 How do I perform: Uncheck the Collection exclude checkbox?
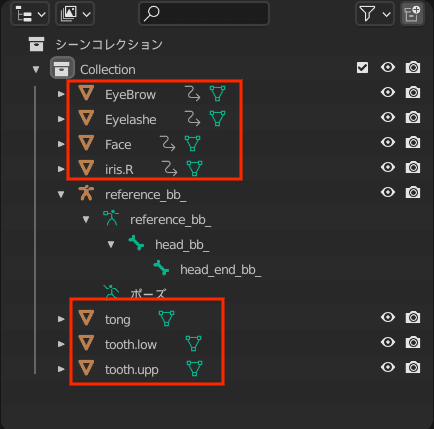(x=362, y=68)
